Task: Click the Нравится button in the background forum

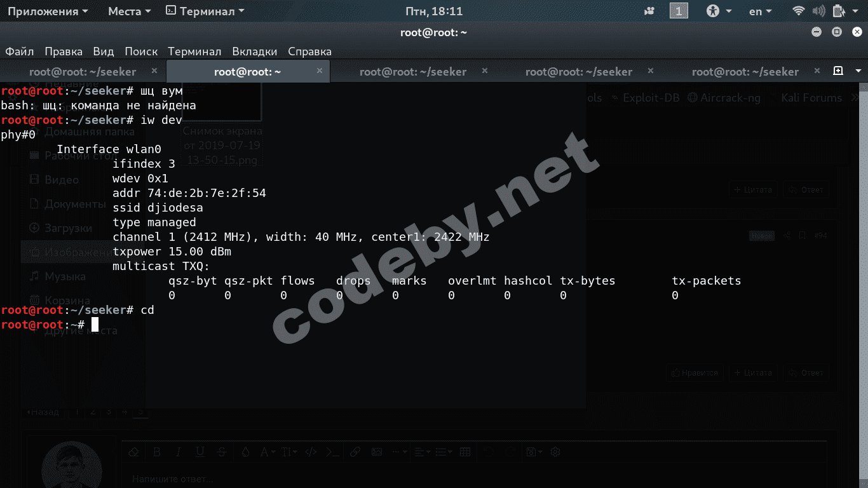Action: [x=695, y=373]
